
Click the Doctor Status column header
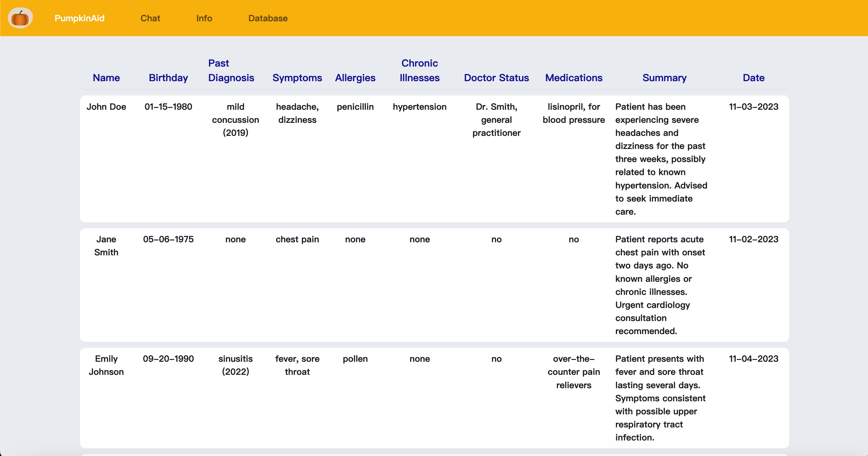pos(496,78)
